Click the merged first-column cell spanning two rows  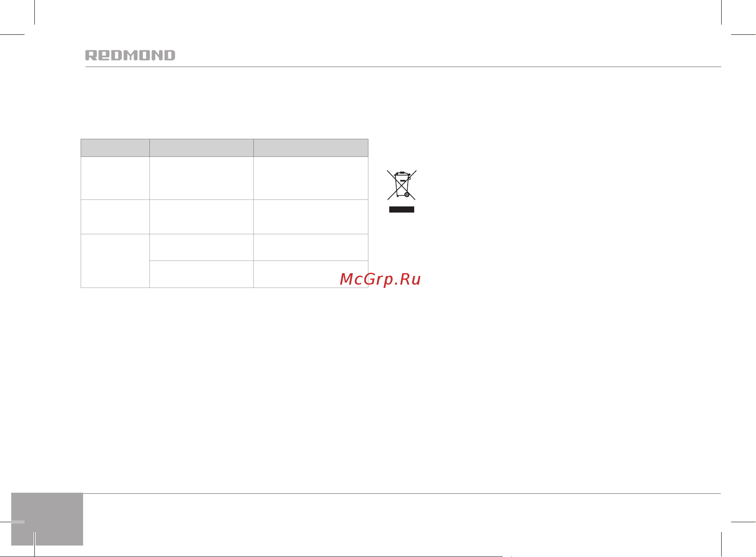115,261
